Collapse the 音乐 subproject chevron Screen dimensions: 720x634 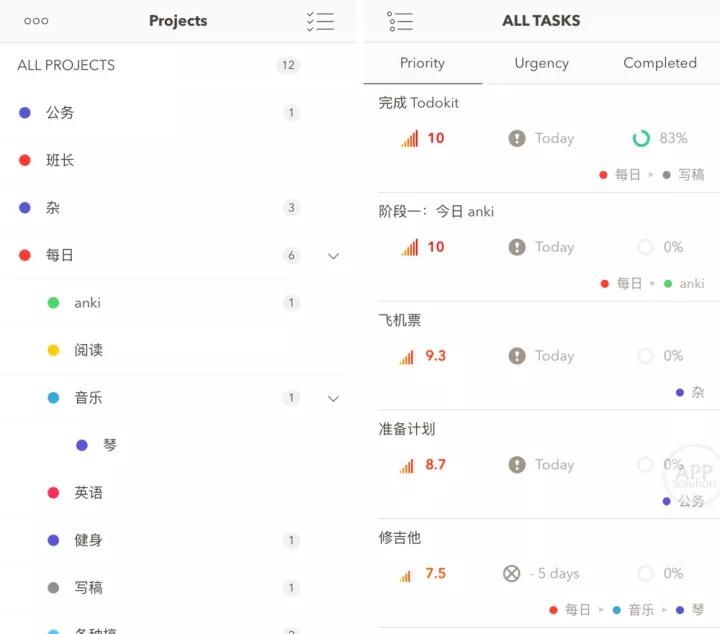[x=333, y=398]
